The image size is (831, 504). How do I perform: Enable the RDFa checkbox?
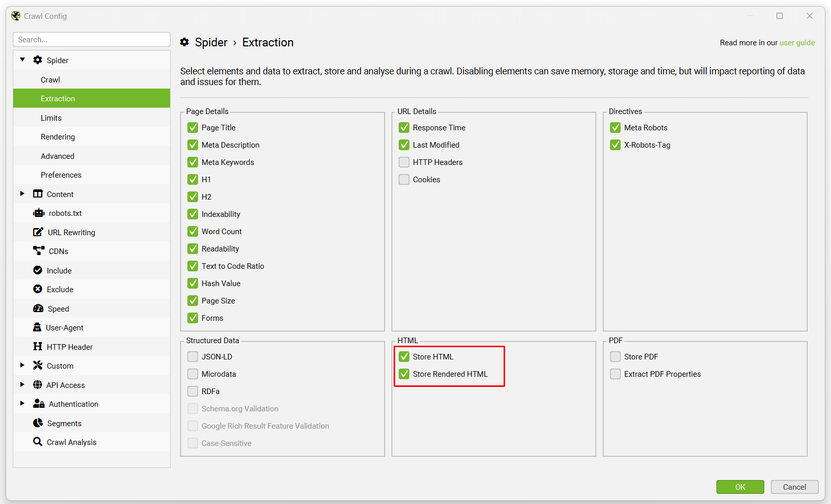click(x=192, y=391)
